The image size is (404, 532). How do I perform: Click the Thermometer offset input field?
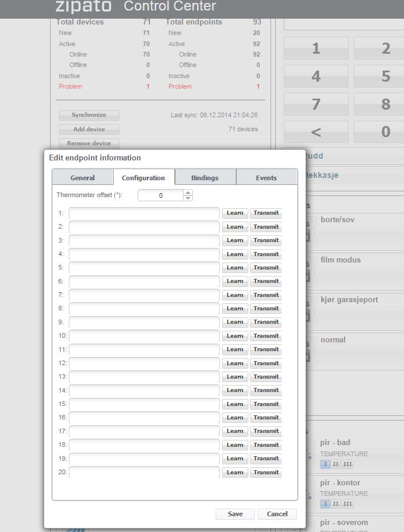[160, 195]
